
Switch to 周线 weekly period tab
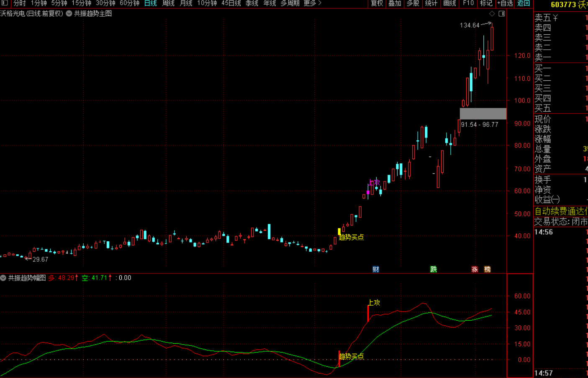click(168, 3)
